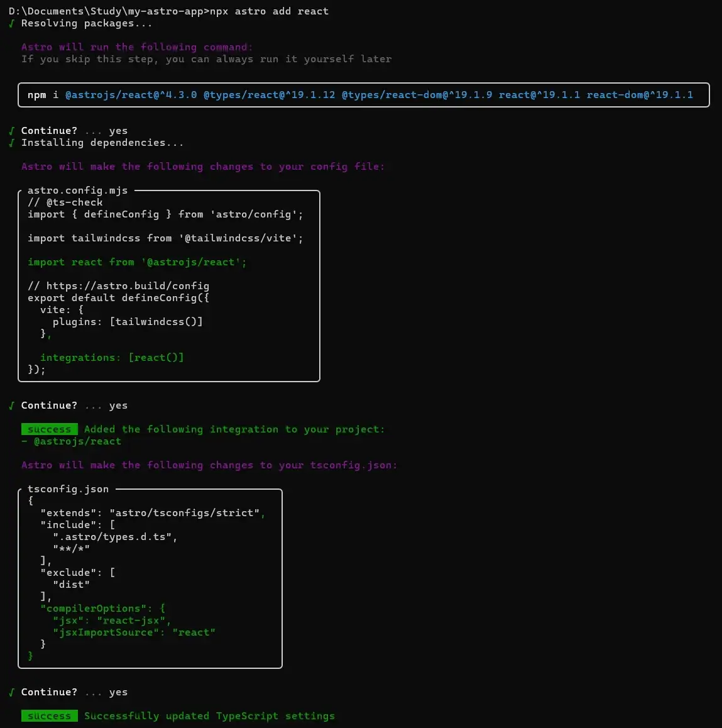This screenshot has height=728, width=722.
Task: Click the 'tsconfig.json' box title
Action: click(68, 489)
